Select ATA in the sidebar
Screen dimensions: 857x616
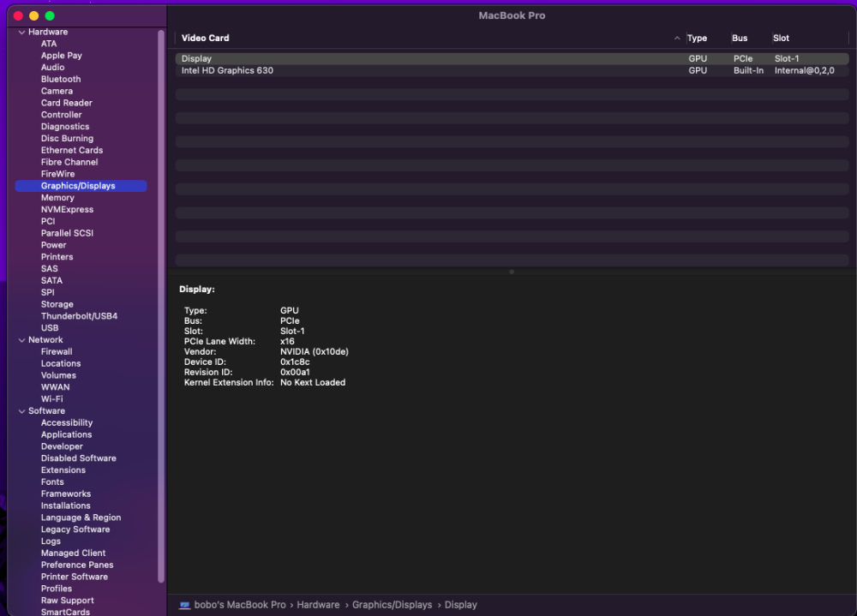click(49, 44)
